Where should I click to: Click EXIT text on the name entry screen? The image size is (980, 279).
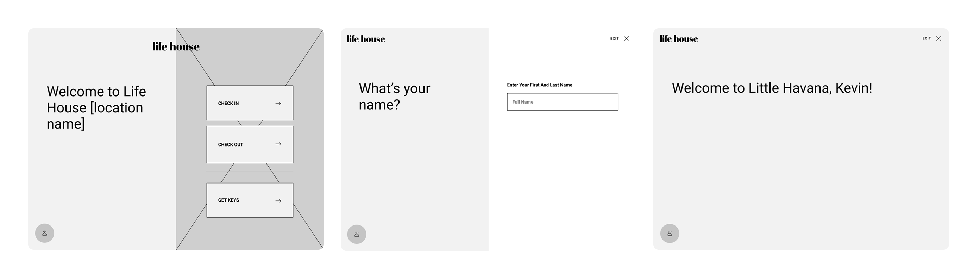(614, 38)
